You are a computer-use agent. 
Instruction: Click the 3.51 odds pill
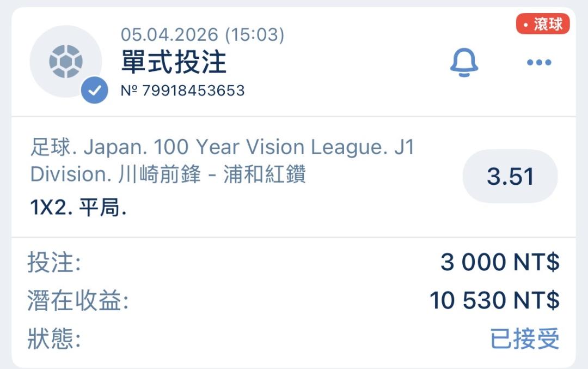pyautogui.click(x=510, y=177)
